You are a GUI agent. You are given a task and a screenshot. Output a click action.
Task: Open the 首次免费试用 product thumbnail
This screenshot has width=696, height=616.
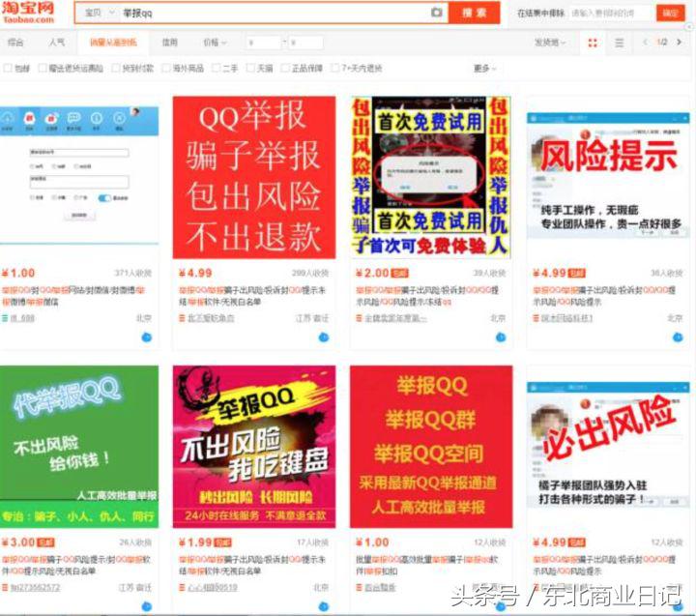[x=430, y=177]
